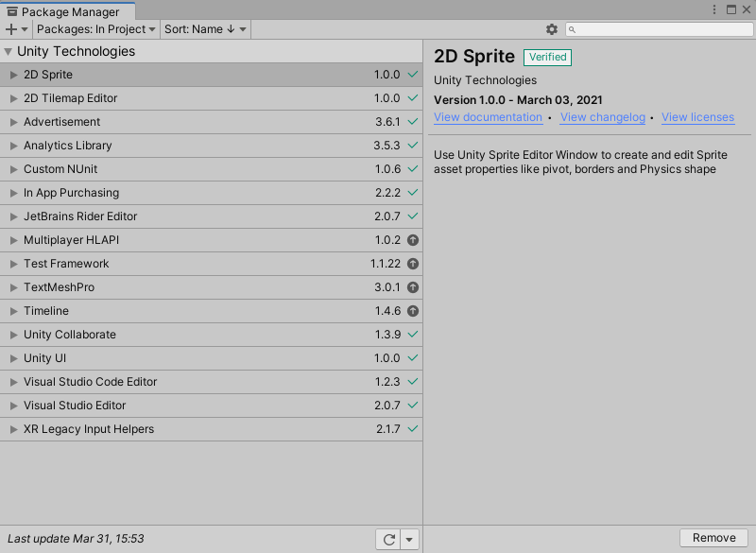Select the Timeline package
The width and height of the screenshot is (756, 553).
(211, 311)
